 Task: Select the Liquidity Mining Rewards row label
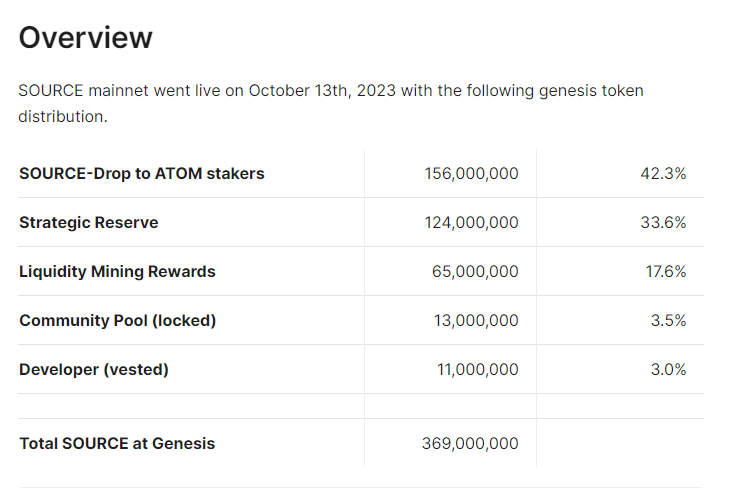(117, 271)
